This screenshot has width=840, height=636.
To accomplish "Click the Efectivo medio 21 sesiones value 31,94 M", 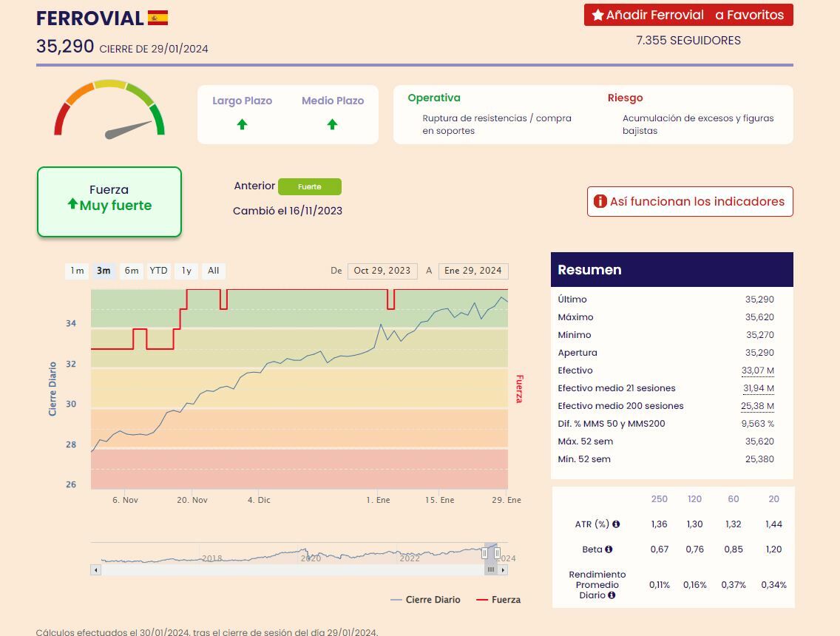I will click(x=758, y=388).
